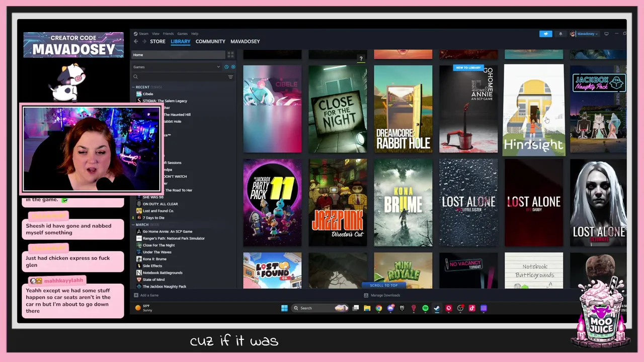Open TikTok from the taskbar
Viewport: 644px width, 362px height.
coord(472,308)
